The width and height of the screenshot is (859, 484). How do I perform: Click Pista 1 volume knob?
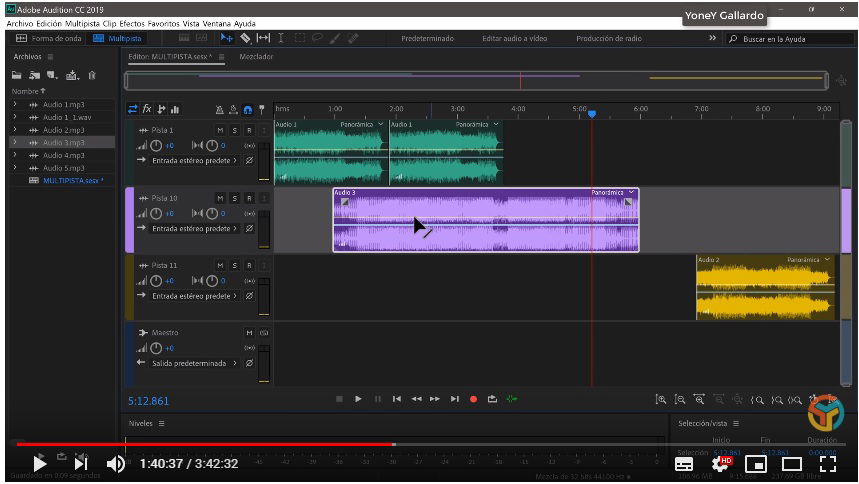tap(156, 145)
